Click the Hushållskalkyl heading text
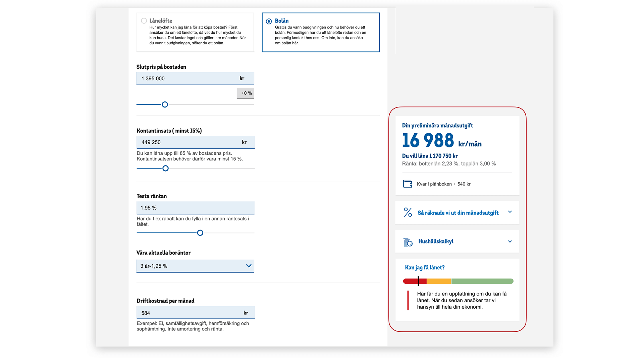 coord(436,241)
